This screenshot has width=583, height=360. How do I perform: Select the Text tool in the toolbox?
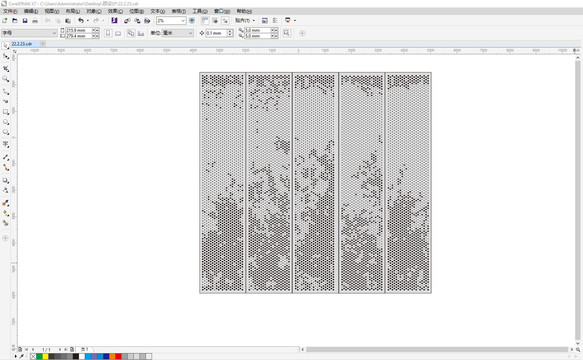(x=6, y=144)
